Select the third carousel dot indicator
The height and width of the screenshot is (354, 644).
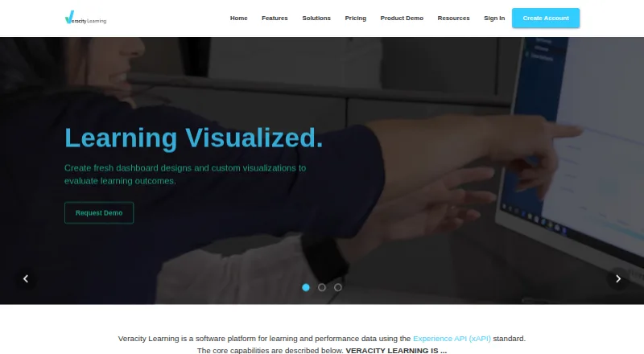tap(337, 287)
